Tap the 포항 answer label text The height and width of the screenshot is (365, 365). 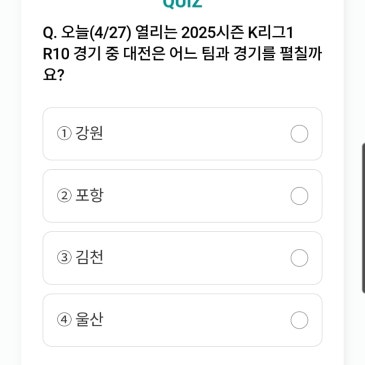pyautogui.click(x=89, y=196)
